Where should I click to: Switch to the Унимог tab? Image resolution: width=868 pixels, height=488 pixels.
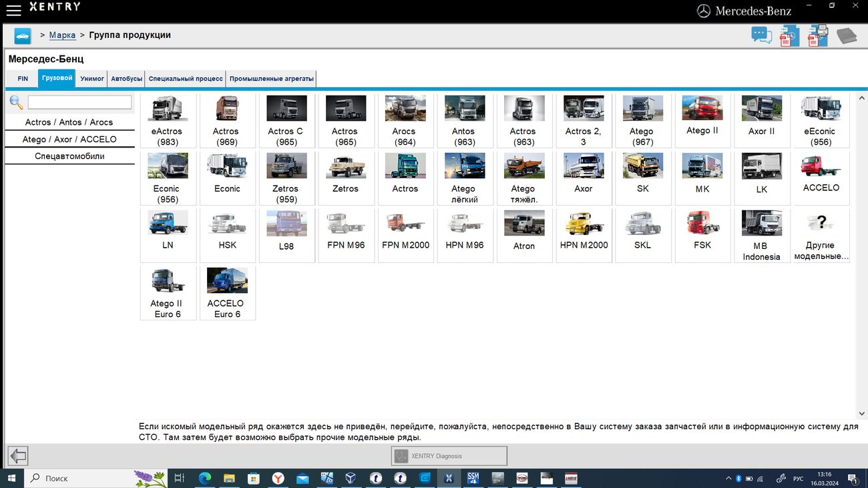pyautogui.click(x=92, y=79)
